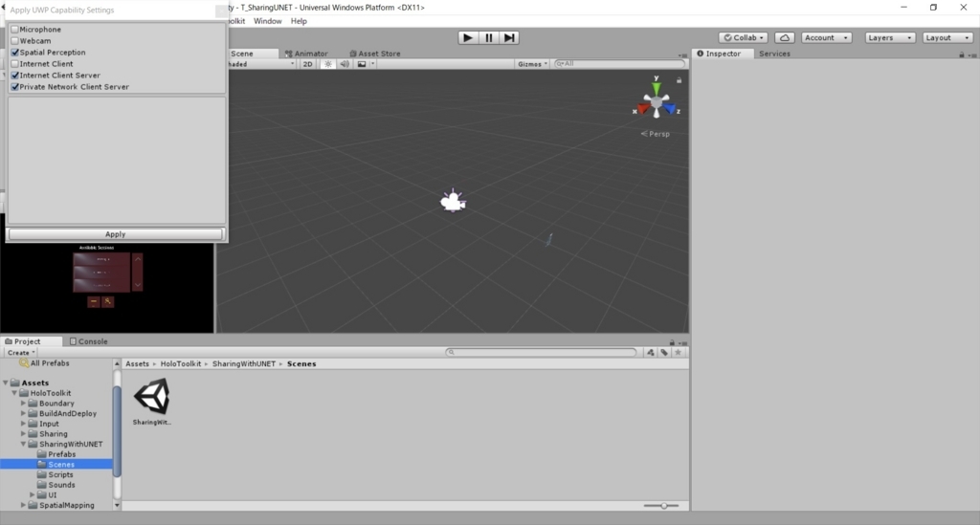Enable the Webcam capability checkbox
This screenshot has height=525, width=980.
click(x=15, y=40)
